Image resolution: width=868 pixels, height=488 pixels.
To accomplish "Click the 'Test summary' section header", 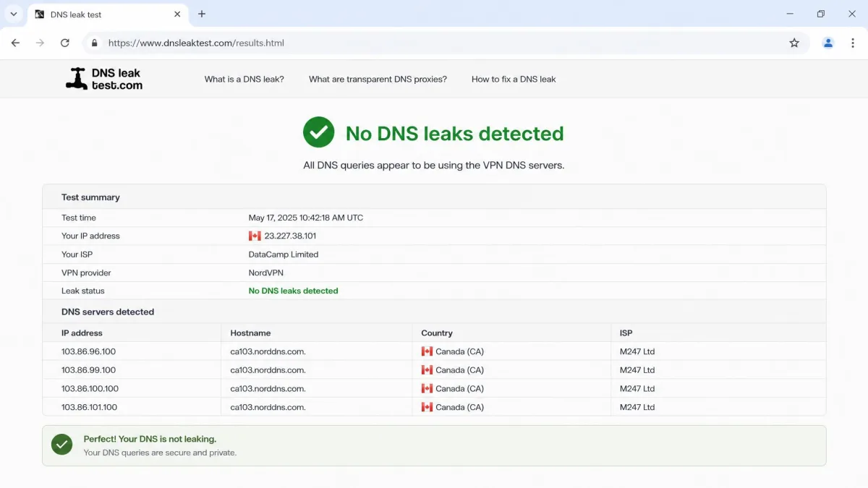I will coord(90,197).
